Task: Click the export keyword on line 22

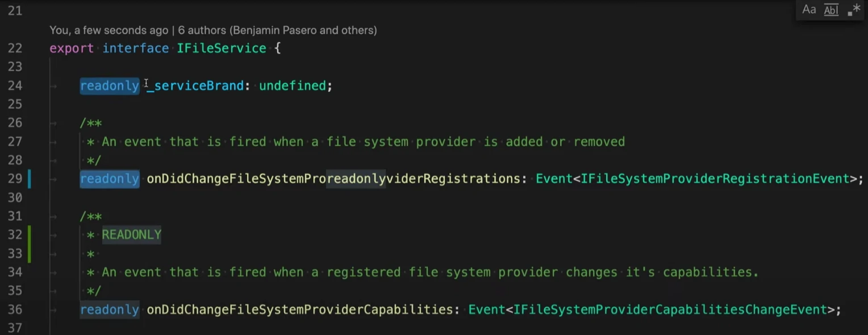Action: pos(72,48)
